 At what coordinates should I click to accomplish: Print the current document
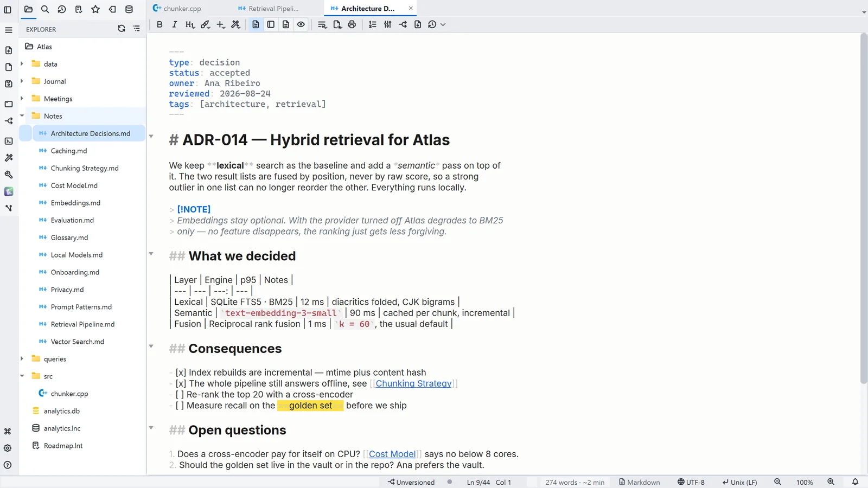click(x=352, y=24)
